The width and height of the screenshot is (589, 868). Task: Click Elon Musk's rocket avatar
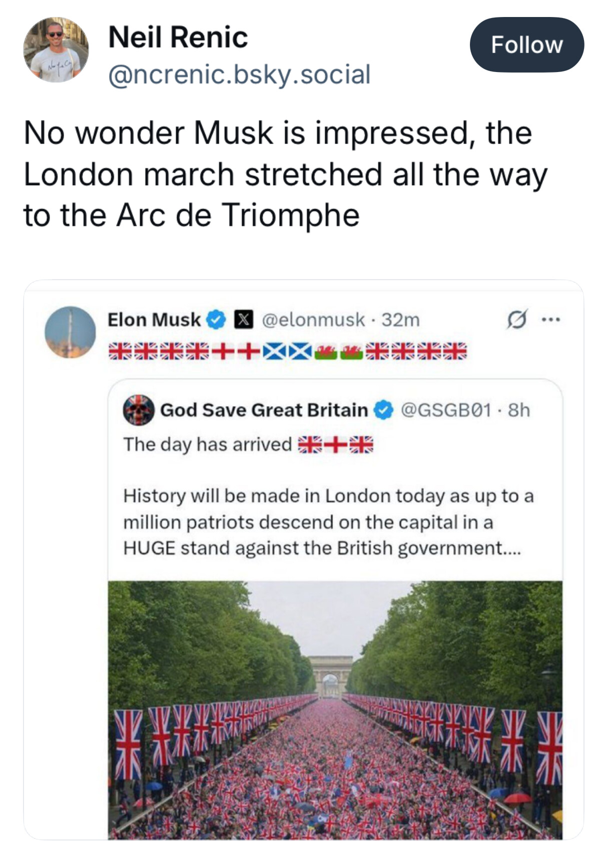70,332
